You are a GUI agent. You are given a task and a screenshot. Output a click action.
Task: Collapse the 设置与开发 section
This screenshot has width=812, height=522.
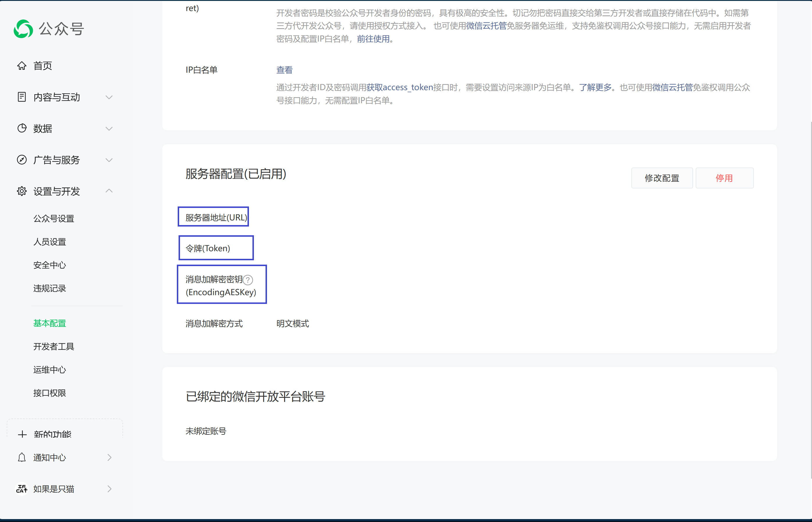(x=109, y=191)
